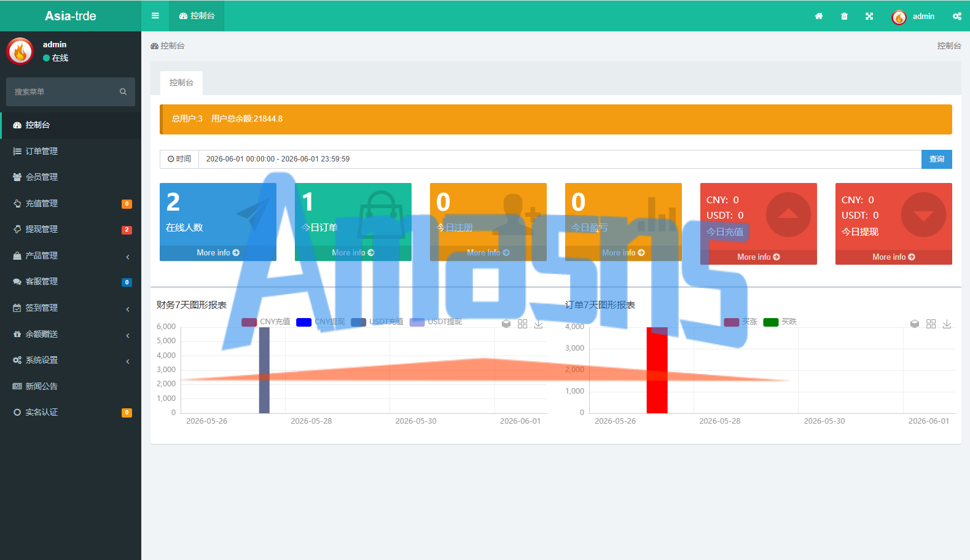
Task: Click the 查询 button
Action: tap(937, 159)
